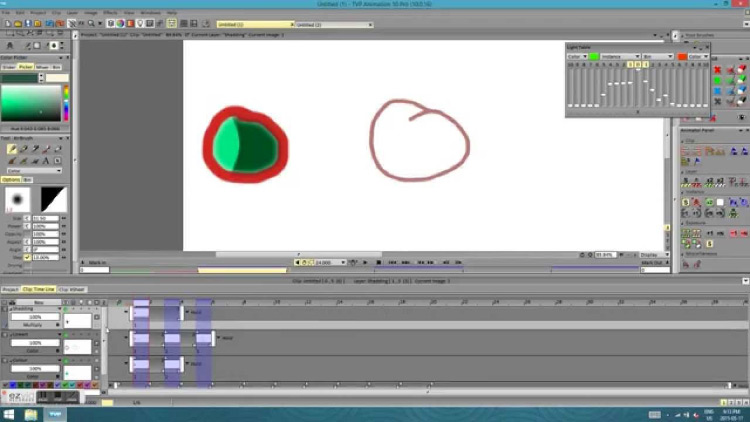Switch to the Wheel tab in Color Picker

tap(42, 67)
